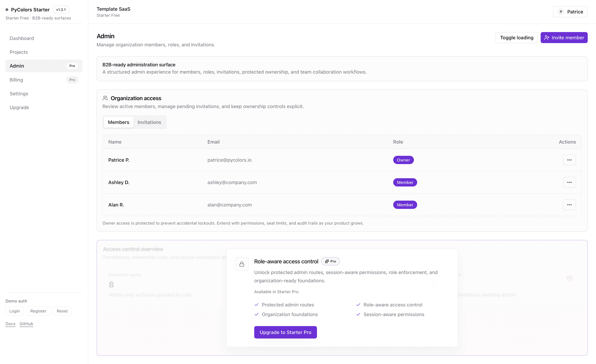Screen dimensions: 596x364
Task: Click the B2B-ready administration surface heading
Action: pyautogui.click(x=139, y=64)
